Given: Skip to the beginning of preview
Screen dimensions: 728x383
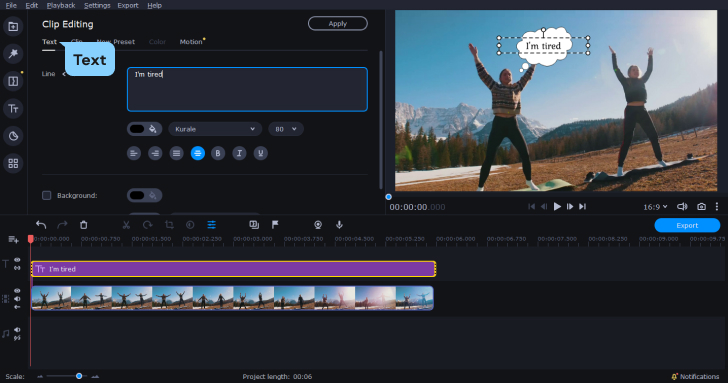Looking at the screenshot, I should coord(532,207).
